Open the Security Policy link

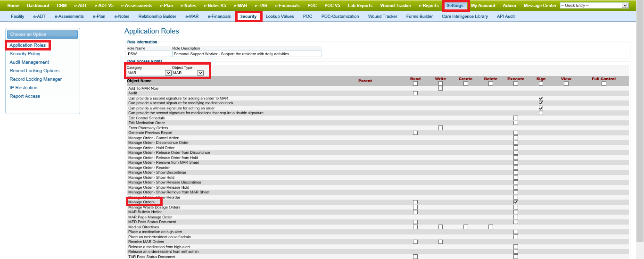[x=25, y=54]
